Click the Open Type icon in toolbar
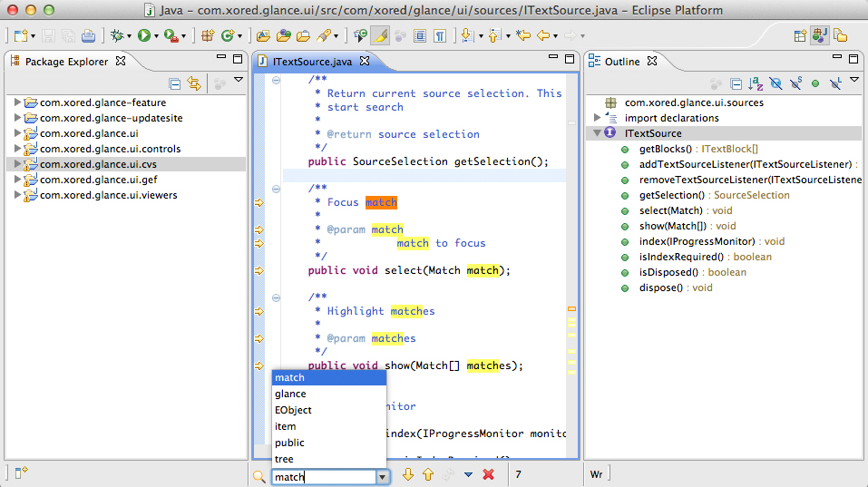Viewport: 868px width, 487px height. pos(283,36)
